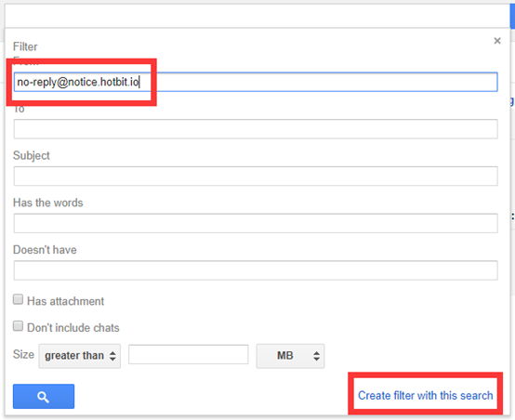Open the 'greater than' size dropdown
The image size is (515, 420).
(80, 356)
